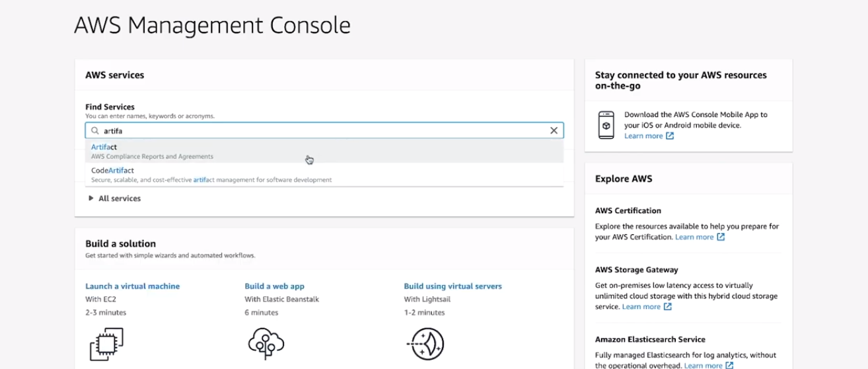Click inside the Find Services search field
This screenshot has height=369, width=868.
pos(324,131)
